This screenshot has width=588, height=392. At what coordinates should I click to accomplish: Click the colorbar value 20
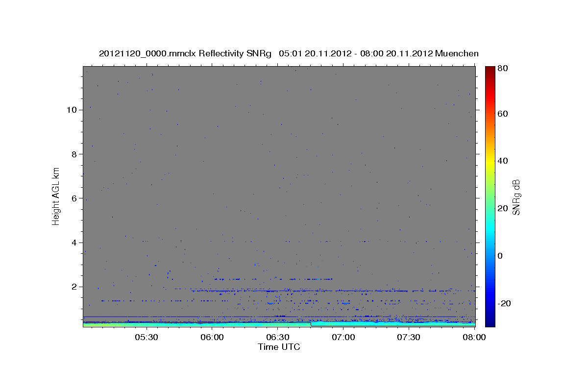pyautogui.click(x=502, y=208)
